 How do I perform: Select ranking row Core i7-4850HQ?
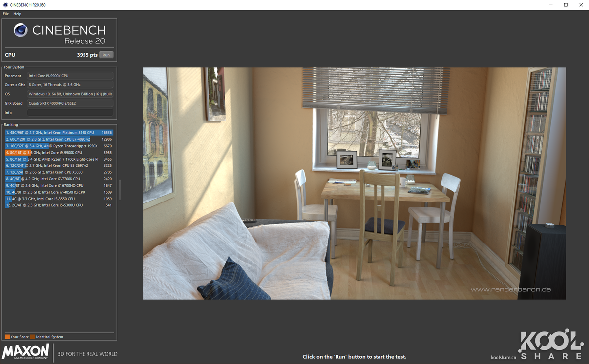point(59,192)
